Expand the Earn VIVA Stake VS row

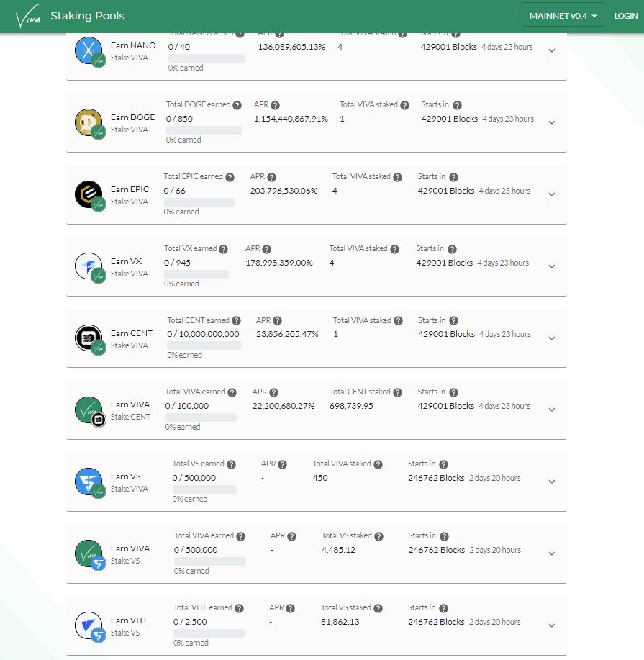point(552,553)
